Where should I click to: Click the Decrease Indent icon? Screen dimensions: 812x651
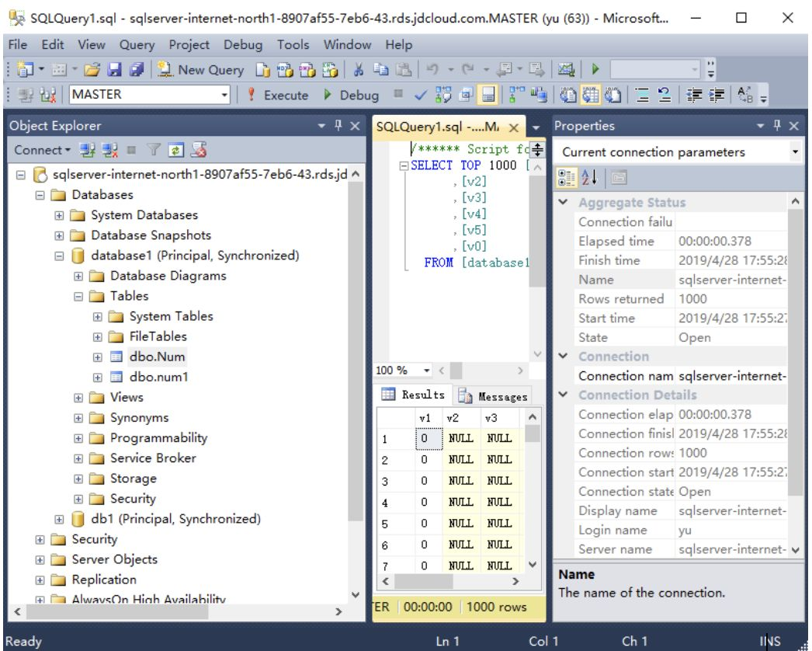click(x=694, y=95)
